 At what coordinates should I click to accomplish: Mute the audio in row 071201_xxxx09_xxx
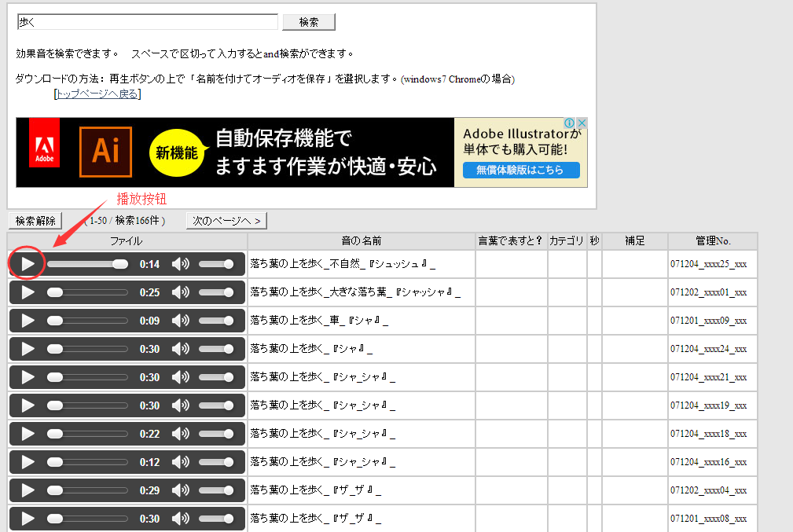coord(181,321)
